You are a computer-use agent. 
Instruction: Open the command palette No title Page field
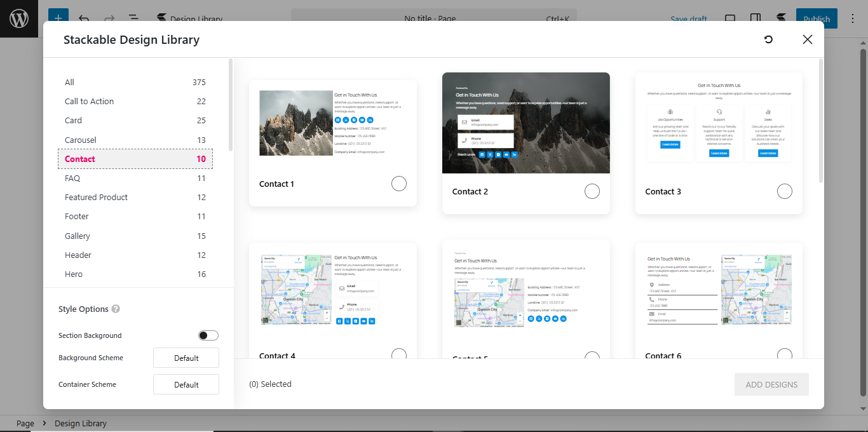(x=434, y=18)
